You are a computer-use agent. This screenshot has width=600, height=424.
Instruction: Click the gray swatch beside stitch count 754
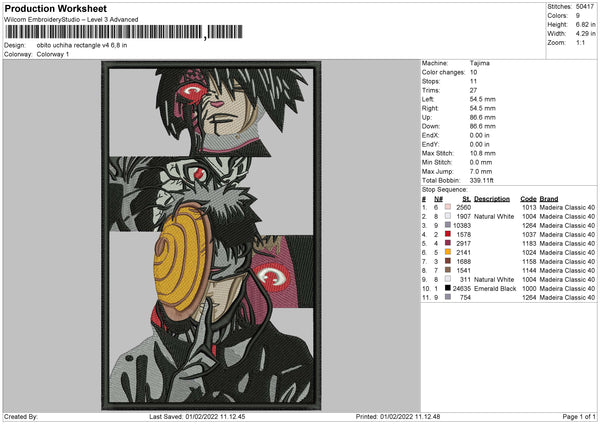coord(448,297)
